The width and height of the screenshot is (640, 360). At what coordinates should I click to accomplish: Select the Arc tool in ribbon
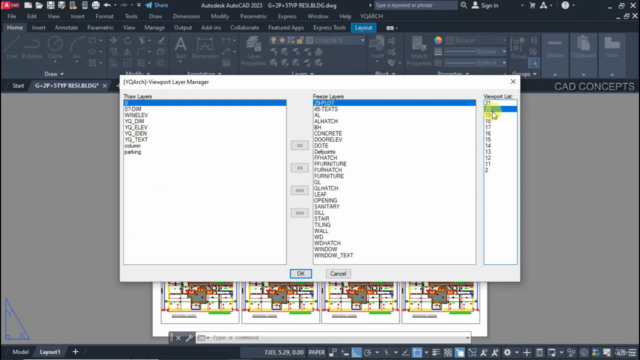pyautogui.click(x=77, y=48)
